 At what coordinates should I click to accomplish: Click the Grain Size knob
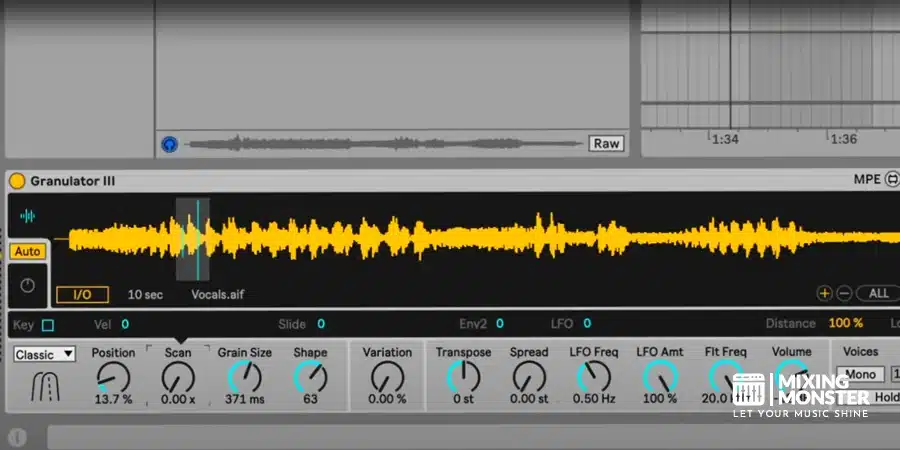point(245,377)
